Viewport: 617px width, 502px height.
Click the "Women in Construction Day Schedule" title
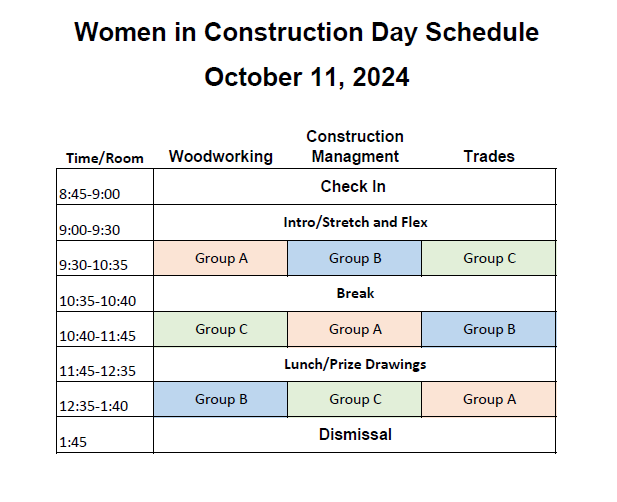click(306, 32)
